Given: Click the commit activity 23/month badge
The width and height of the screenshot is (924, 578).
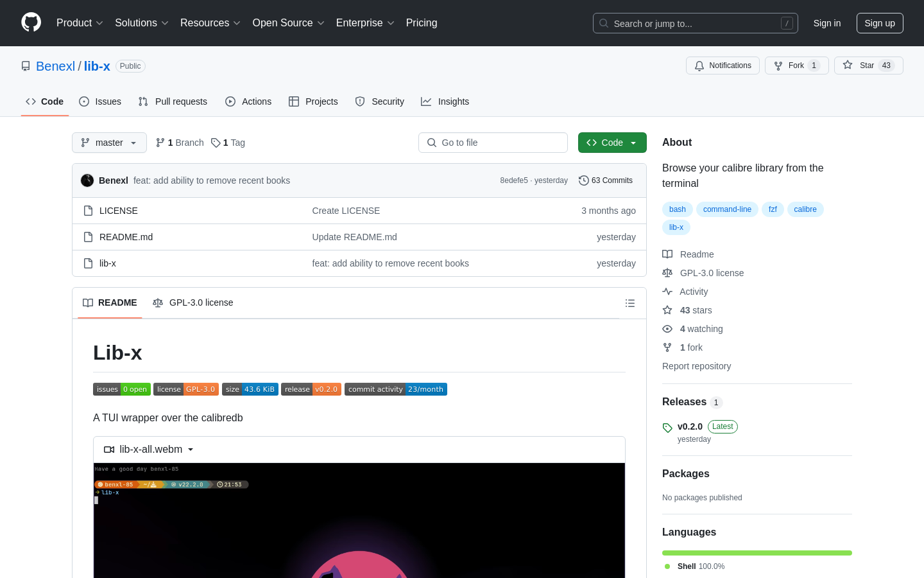Looking at the screenshot, I should point(396,389).
